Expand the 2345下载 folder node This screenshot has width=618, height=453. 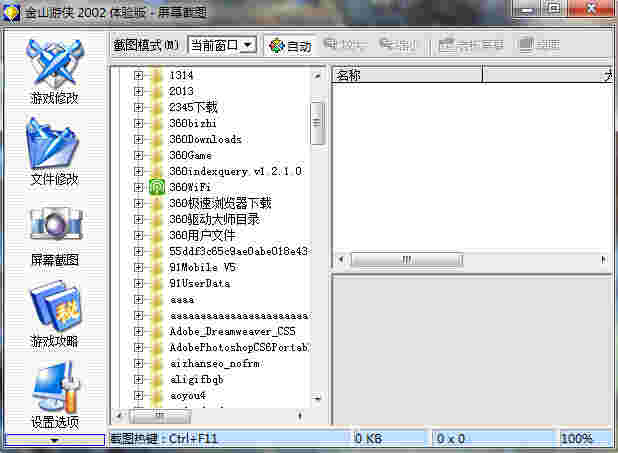click(138, 107)
